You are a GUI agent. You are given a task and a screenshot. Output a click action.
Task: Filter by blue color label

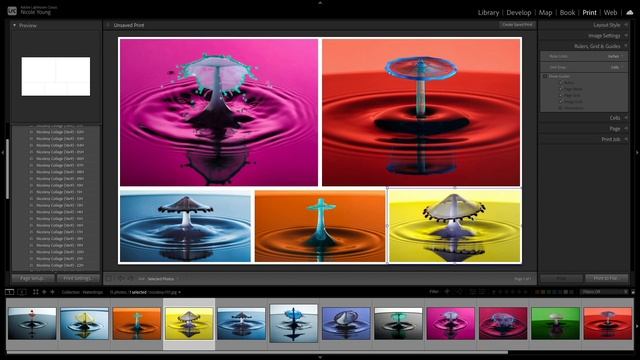point(555,292)
